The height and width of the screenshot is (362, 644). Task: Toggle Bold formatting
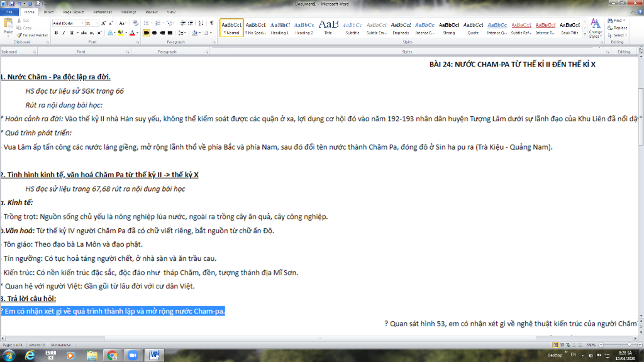56,33
